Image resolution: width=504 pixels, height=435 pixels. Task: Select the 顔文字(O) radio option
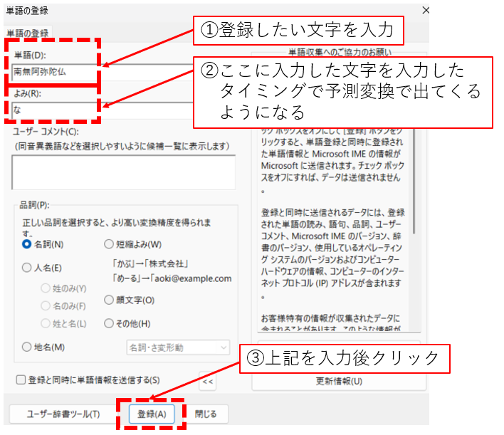coord(109,300)
